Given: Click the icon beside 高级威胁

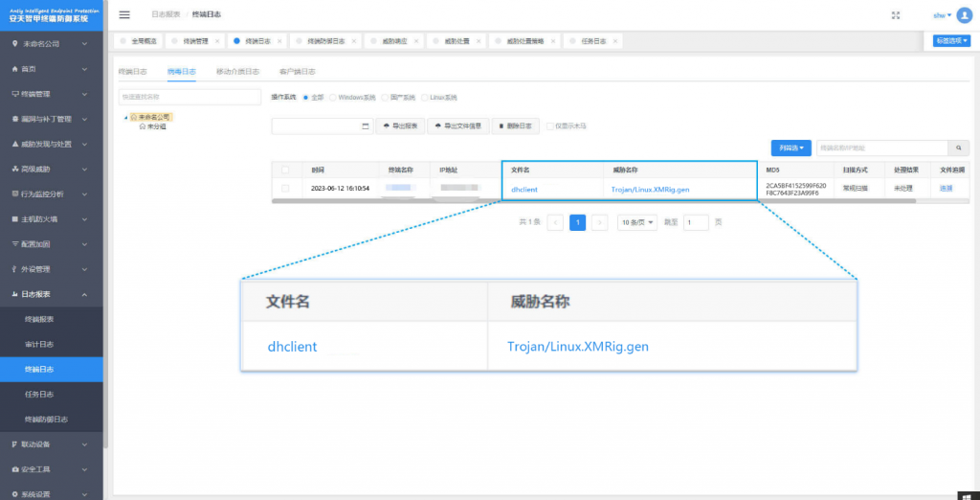Looking at the screenshot, I should pos(14,169).
